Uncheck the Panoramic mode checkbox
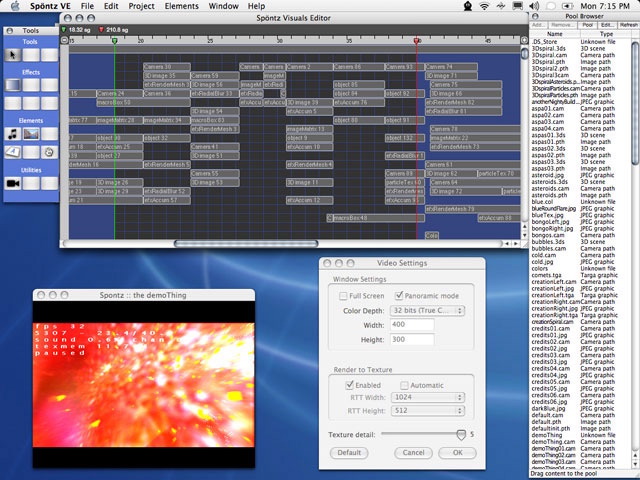 401,296
